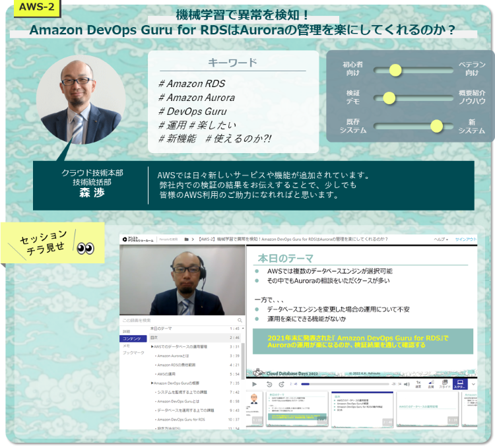Click the rewind 10 seconds icon

tap(269, 383)
